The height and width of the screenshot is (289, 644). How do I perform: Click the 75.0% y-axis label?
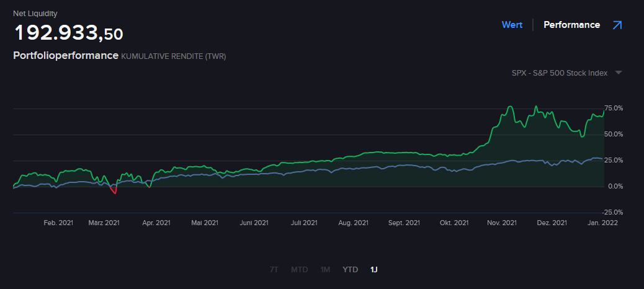coord(613,108)
